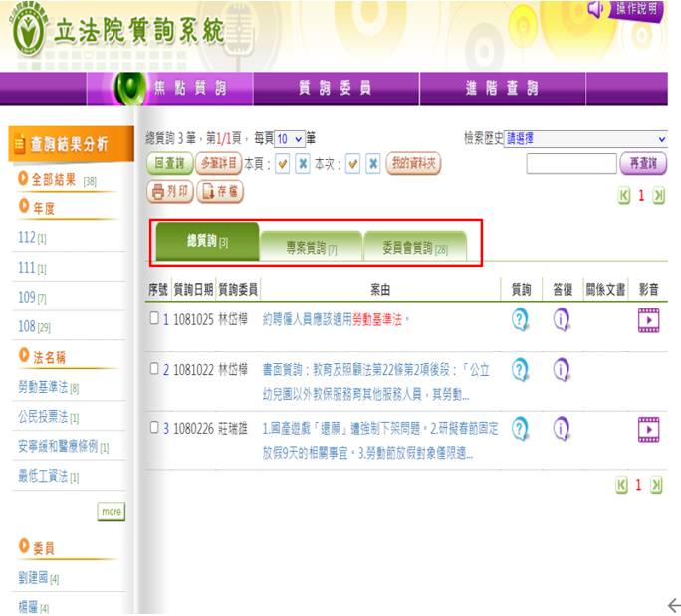Click the search input beside 再查詢

570,163
